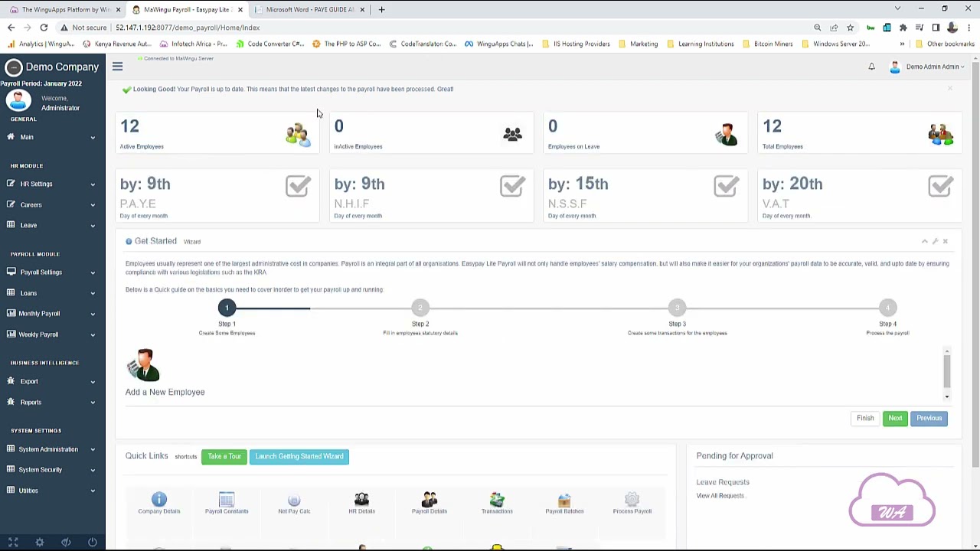Open Payroll Details quick link icon
The height and width of the screenshot is (551, 980).
point(430,500)
